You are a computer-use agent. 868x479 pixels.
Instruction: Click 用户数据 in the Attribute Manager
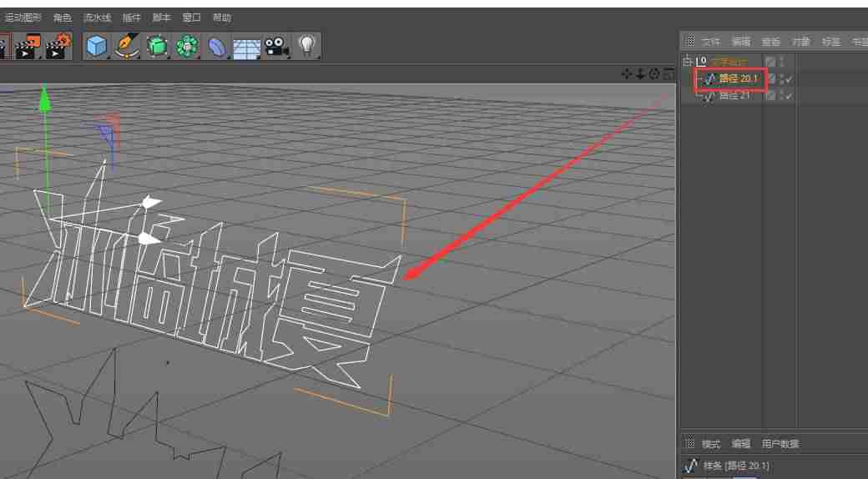(x=780, y=444)
